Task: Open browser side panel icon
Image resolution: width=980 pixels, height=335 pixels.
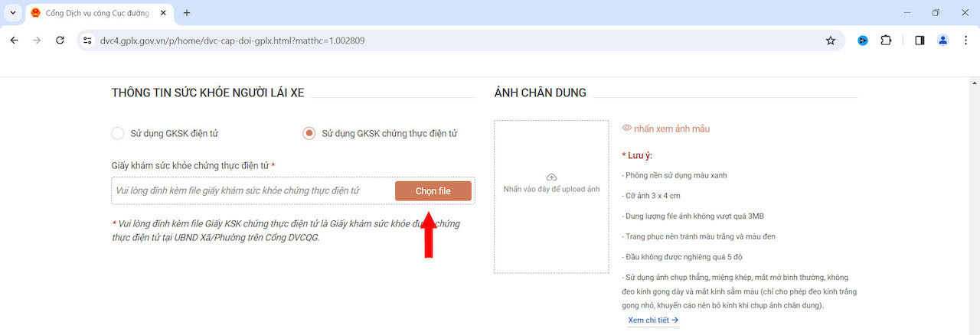Action: click(920, 41)
